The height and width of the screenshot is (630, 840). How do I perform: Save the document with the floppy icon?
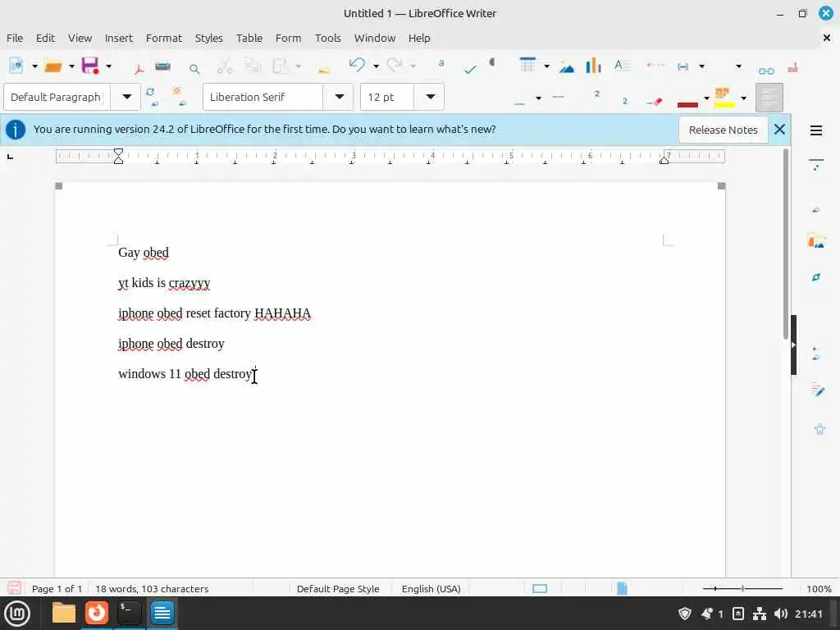[x=90, y=66]
